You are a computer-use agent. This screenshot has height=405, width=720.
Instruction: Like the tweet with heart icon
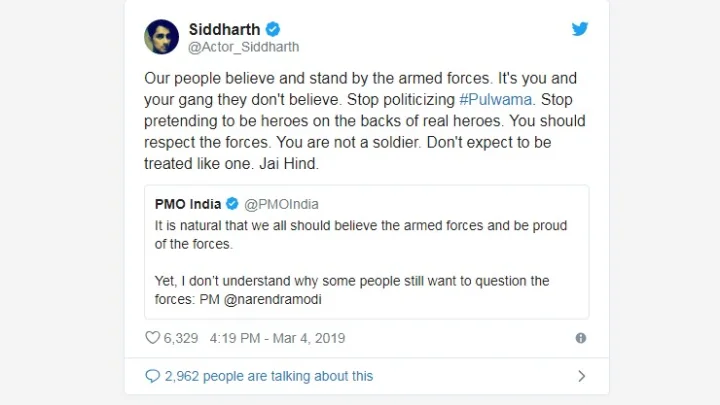152,338
